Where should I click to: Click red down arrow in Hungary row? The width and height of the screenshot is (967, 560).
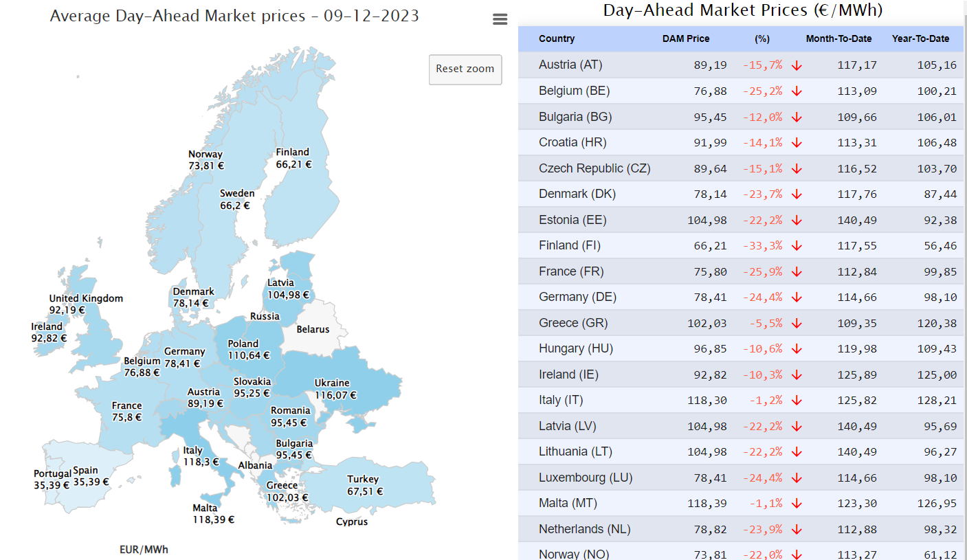click(797, 349)
